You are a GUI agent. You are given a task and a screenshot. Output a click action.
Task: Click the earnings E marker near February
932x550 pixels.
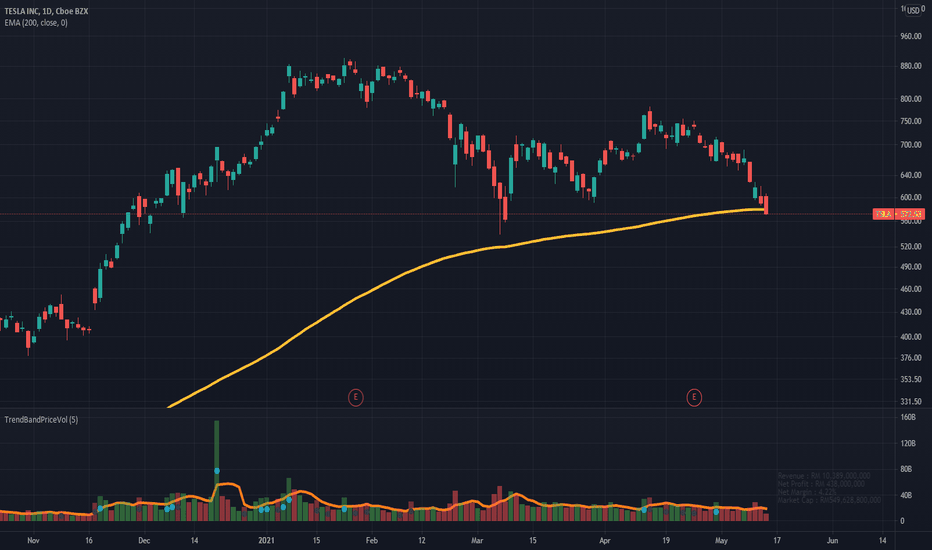click(x=355, y=397)
